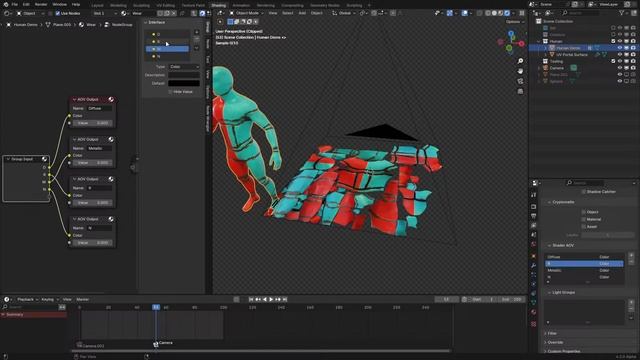Switch to the Animation workspace tab

tap(241, 5)
